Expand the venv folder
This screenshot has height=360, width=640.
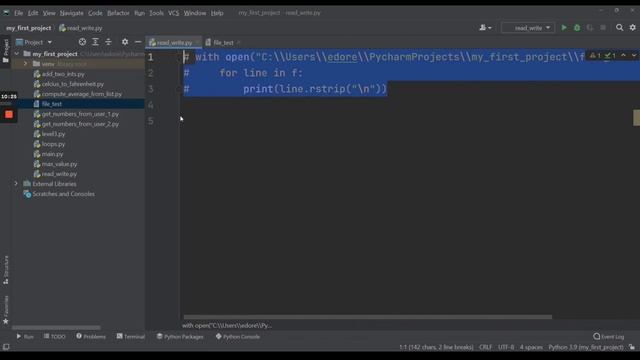25,64
